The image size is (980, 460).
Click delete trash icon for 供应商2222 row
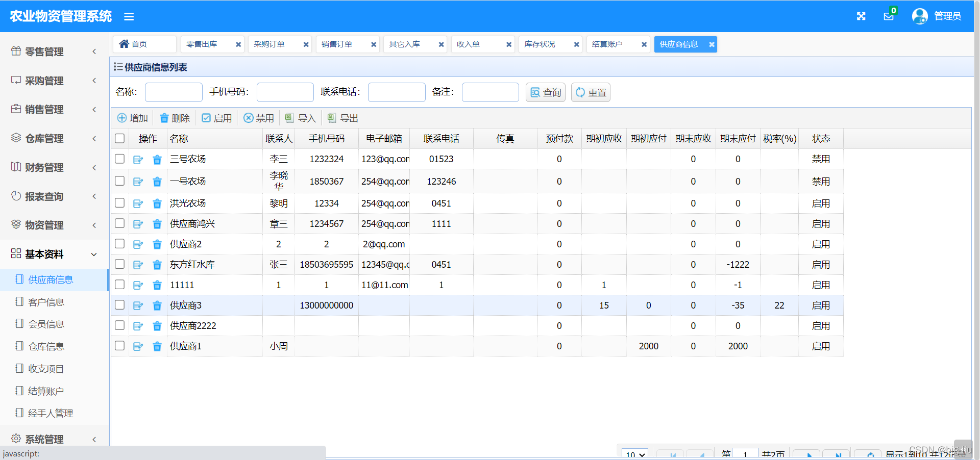157,326
